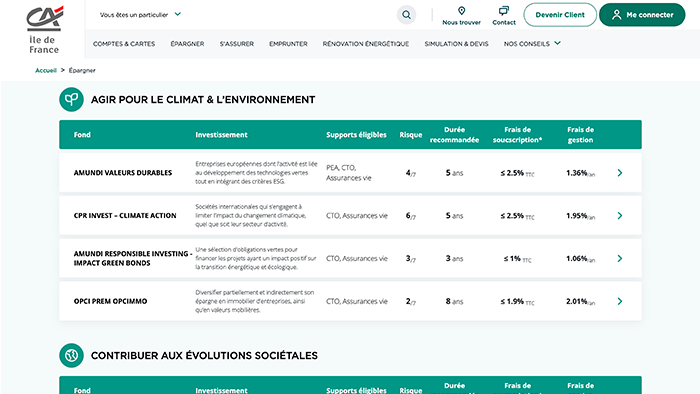Select the CPR Invest – Climate Action fund name
The height and width of the screenshot is (394, 700).
(x=125, y=216)
